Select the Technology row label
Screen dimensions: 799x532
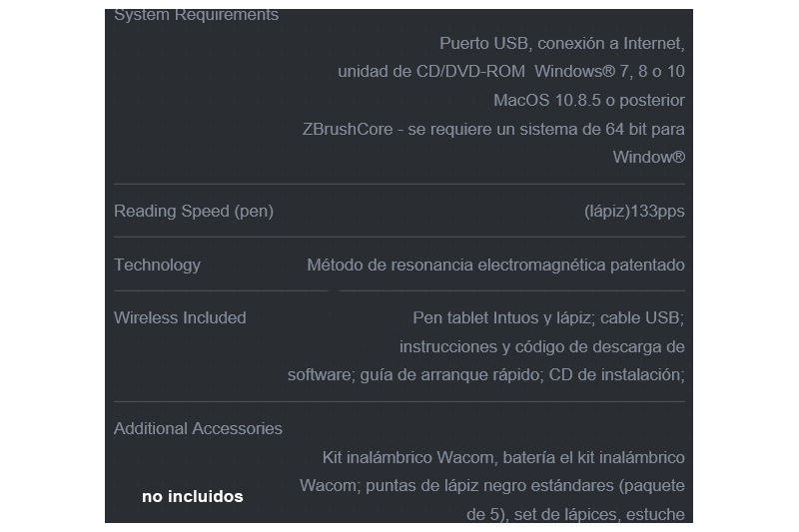157,265
